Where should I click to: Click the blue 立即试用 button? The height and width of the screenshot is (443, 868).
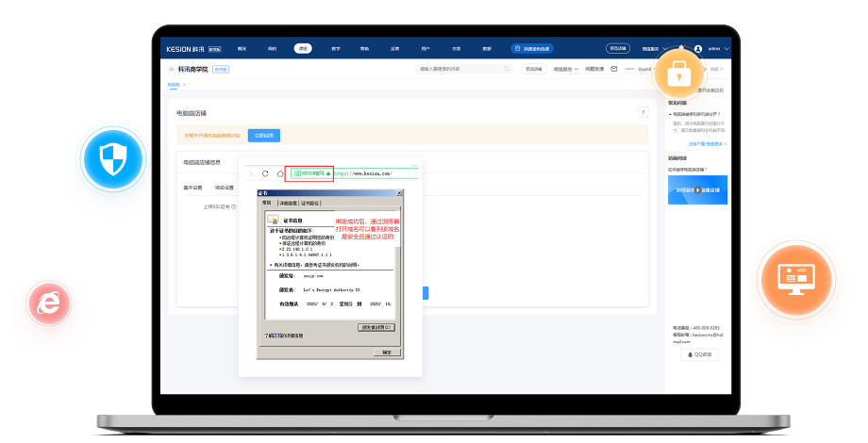[x=264, y=136]
